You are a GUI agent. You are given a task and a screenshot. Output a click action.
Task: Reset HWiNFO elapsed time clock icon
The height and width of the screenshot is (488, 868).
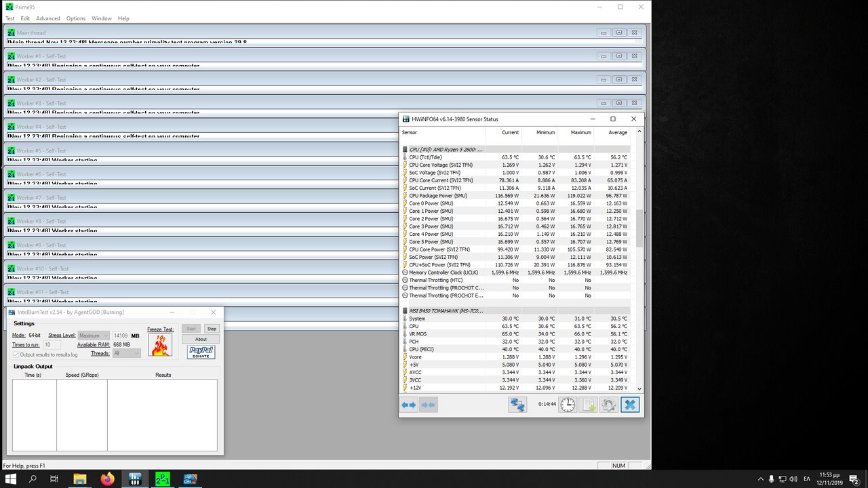point(568,405)
